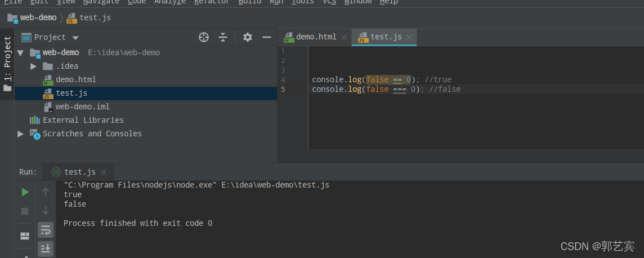Click the node.exe command line in console
The height and width of the screenshot is (258, 644).
pos(196,185)
